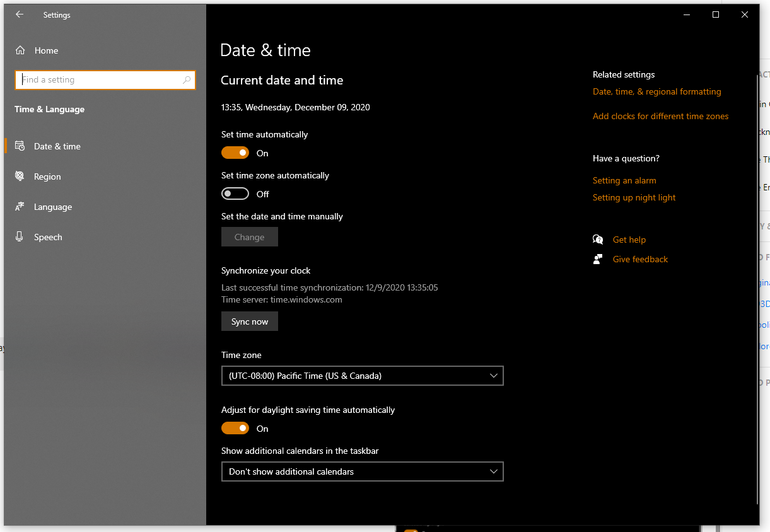This screenshot has width=770, height=532.
Task: Click the Get help chat icon
Action: (x=598, y=240)
